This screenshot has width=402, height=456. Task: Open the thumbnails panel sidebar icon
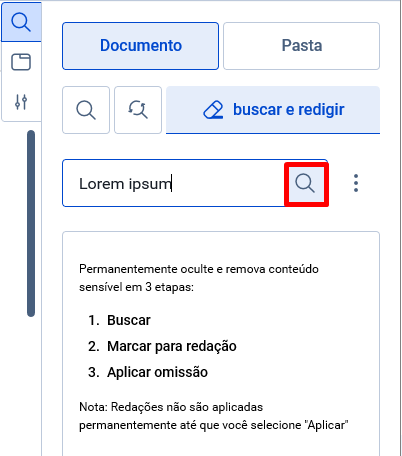(x=21, y=62)
